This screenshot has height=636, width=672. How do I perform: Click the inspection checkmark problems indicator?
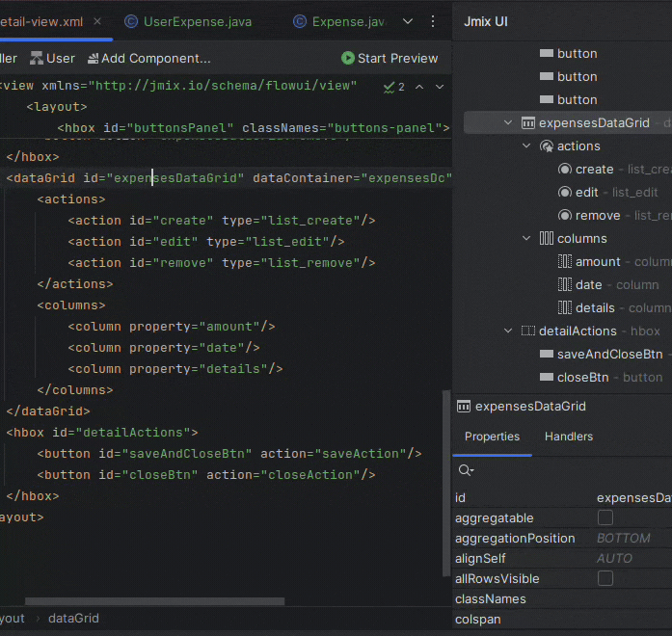(x=389, y=86)
